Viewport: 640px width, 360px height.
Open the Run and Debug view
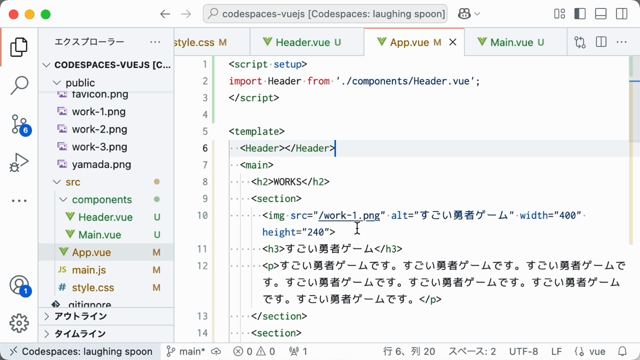(x=19, y=162)
